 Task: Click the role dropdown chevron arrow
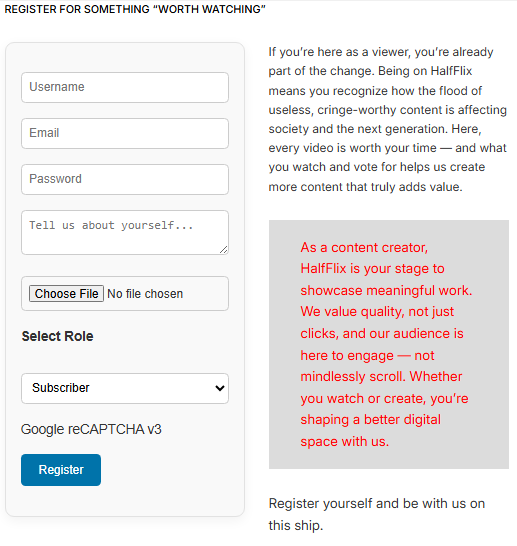tap(220, 388)
